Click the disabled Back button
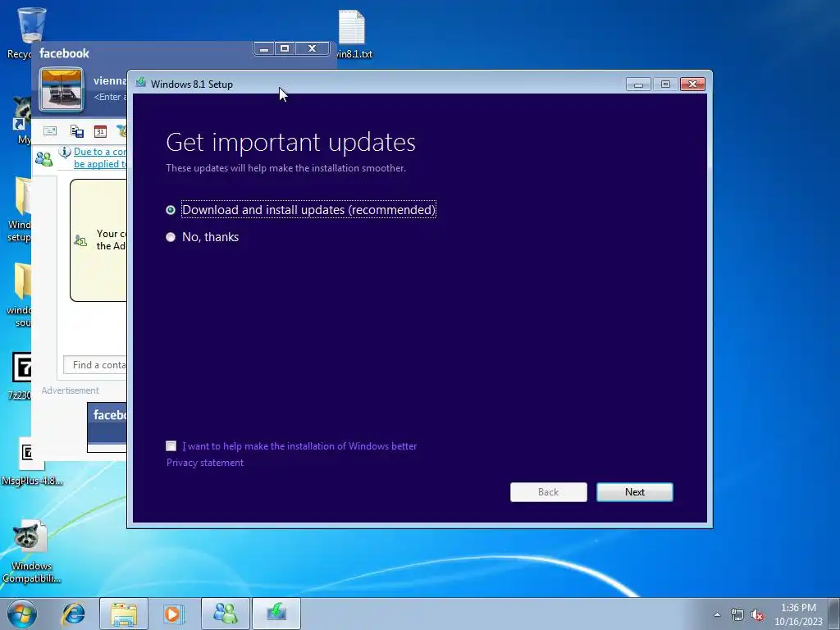This screenshot has width=840, height=630. 548,492
